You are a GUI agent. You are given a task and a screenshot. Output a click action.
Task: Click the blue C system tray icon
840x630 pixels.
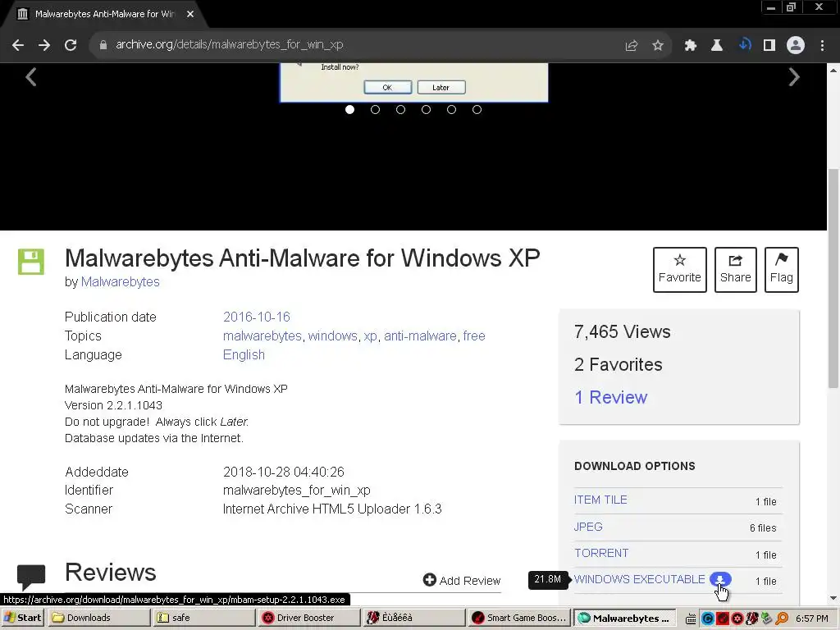(x=707, y=619)
